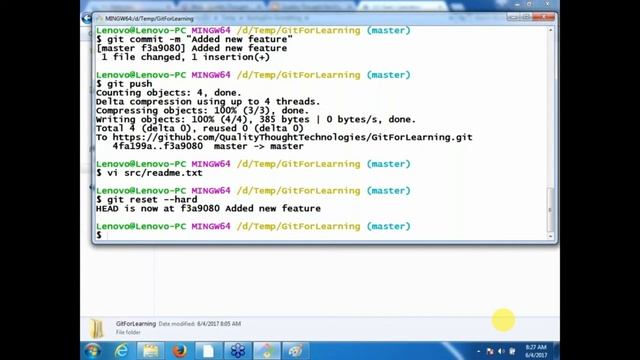This screenshot has width=640, height=360.
Task: Click the '4fa199a..f3a9080 master -> master' line
Action: coord(208,147)
